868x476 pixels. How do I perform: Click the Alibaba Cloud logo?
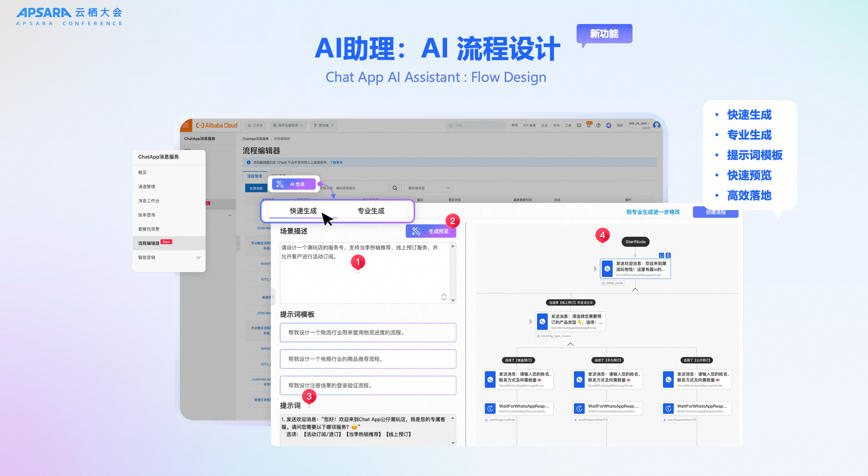[x=217, y=125]
